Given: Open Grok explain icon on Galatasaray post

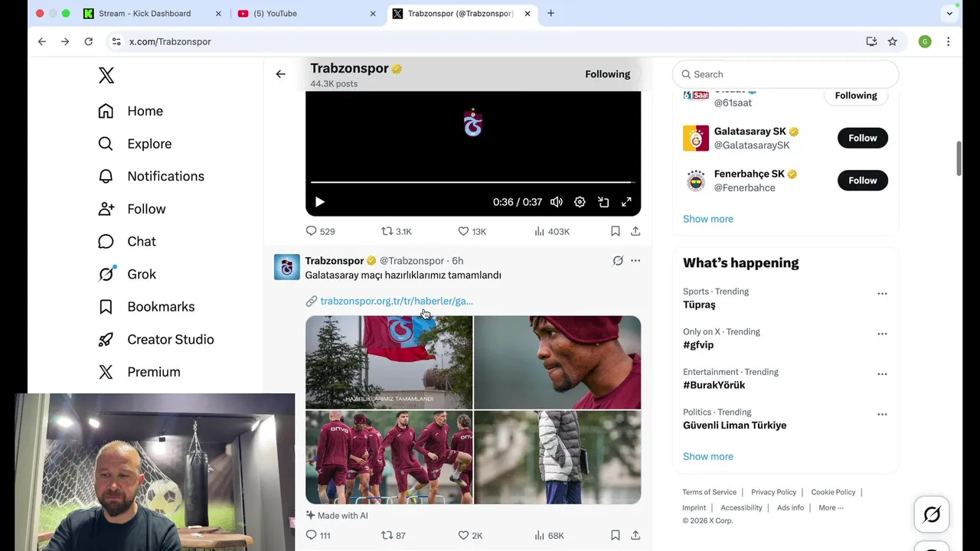Looking at the screenshot, I should click(x=618, y=261).
